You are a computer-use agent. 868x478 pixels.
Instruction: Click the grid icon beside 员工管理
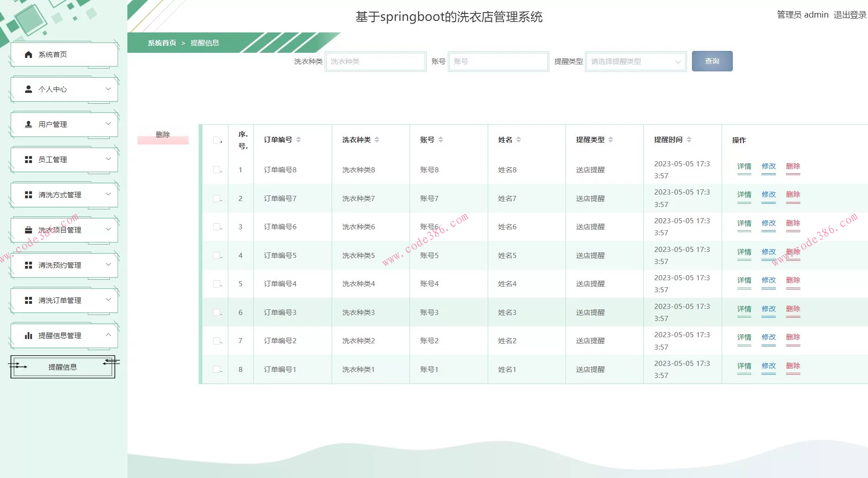(28, 159)
